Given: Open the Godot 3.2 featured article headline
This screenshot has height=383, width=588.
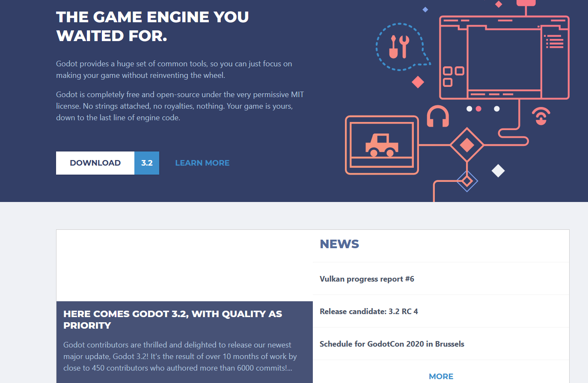Looking at the screenshot, I should pyautogui.click(x=172, y=320).
